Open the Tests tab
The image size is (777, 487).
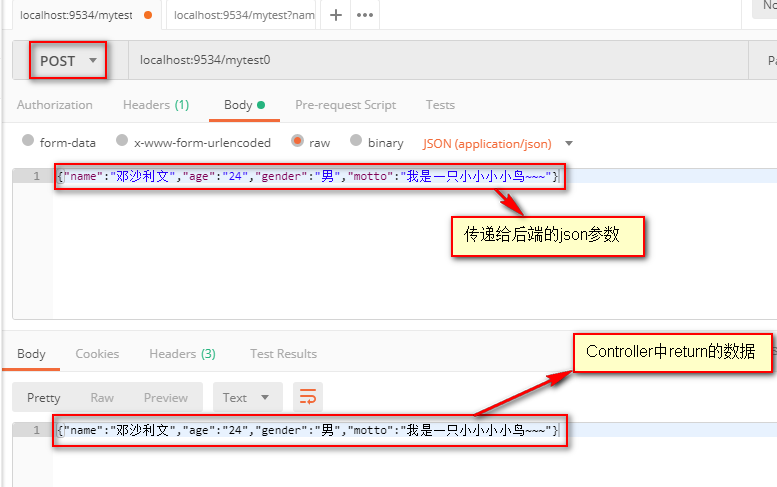tap(440, 105)
